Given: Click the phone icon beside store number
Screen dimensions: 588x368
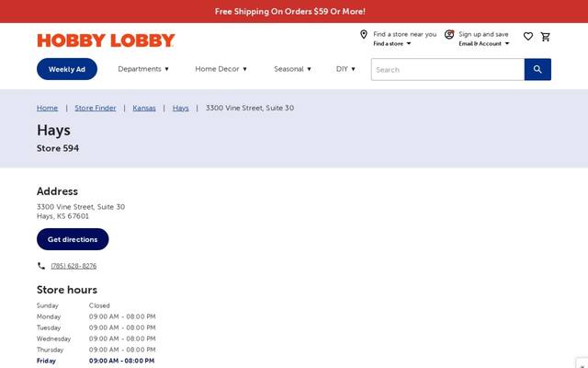Looking at the screenshot, I should (41, 266).
